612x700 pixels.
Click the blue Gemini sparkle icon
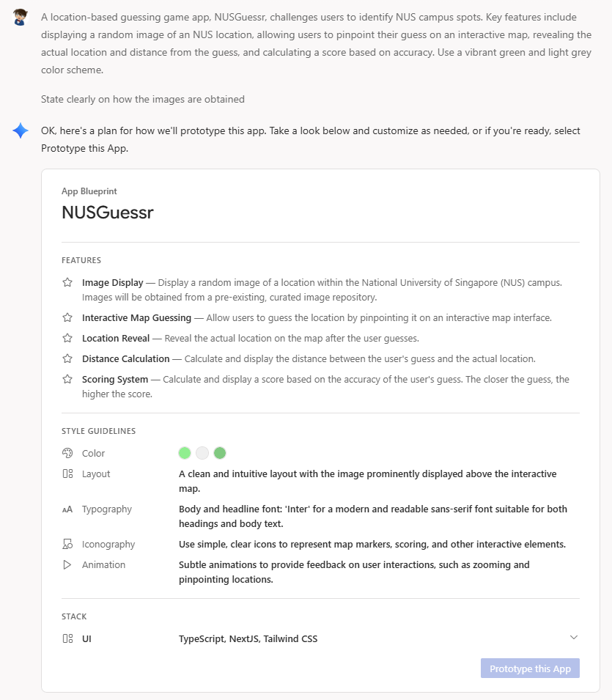point(21,131)
